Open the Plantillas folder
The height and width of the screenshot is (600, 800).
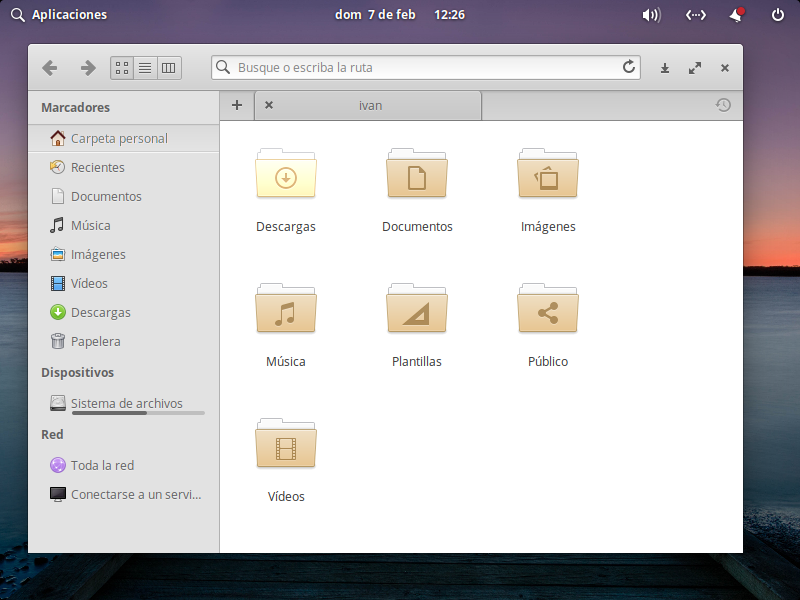(x=417, y=311)
